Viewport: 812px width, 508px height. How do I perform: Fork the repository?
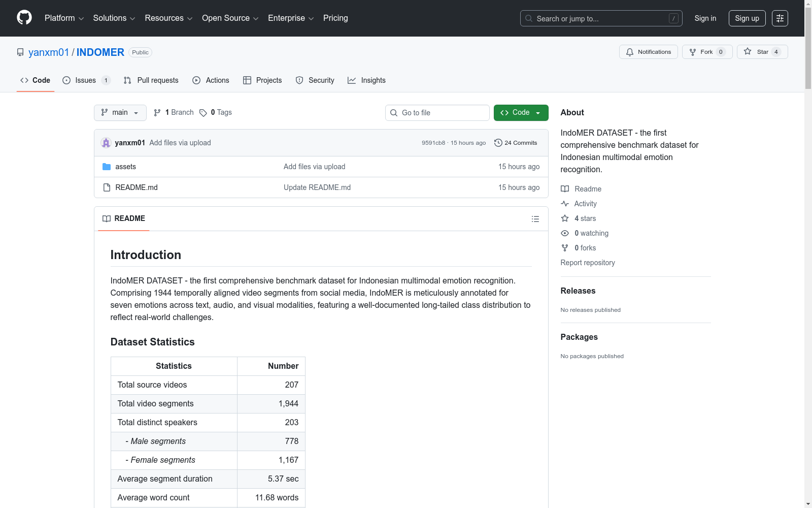[707, 52]
